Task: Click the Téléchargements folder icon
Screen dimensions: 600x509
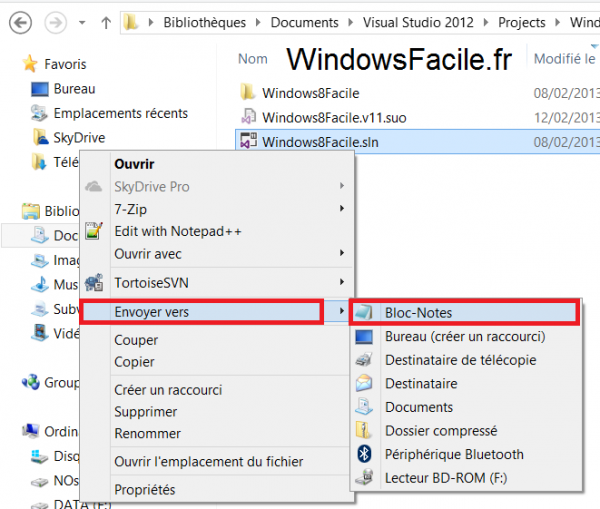Action: 39,162
